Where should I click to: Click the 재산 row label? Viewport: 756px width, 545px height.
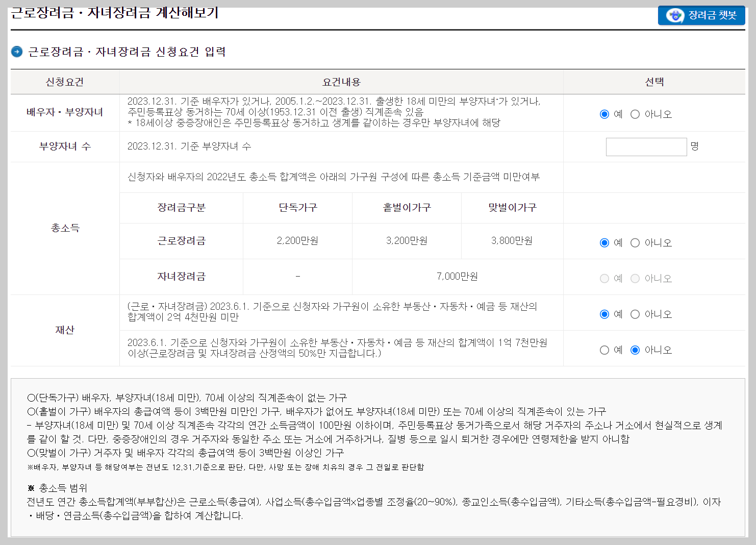pyautogui.click(x=65, y=330)
